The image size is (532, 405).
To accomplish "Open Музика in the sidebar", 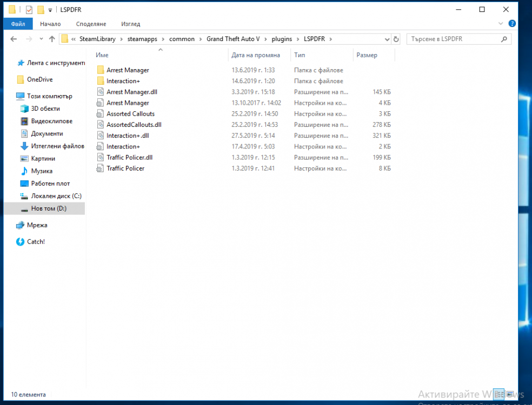I will tap(36, 171).
